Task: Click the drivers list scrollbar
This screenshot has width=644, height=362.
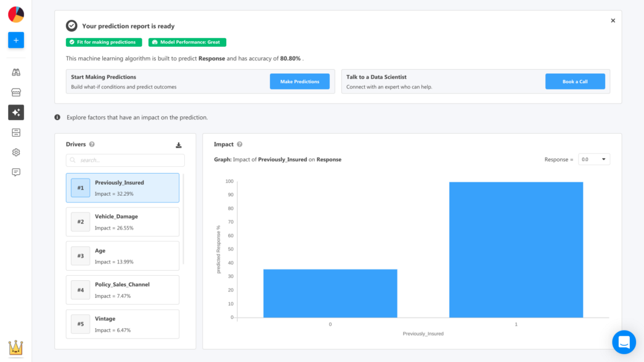Action: 183,220
